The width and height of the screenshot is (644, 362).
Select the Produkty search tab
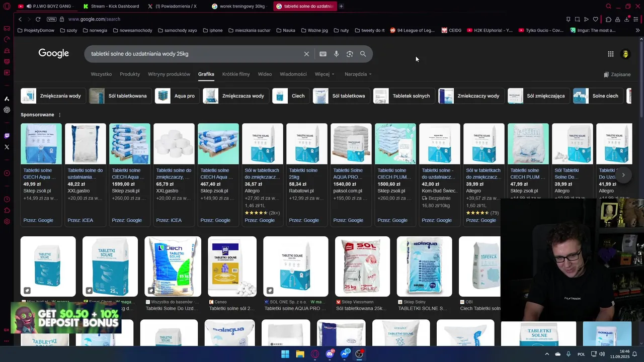130,74
